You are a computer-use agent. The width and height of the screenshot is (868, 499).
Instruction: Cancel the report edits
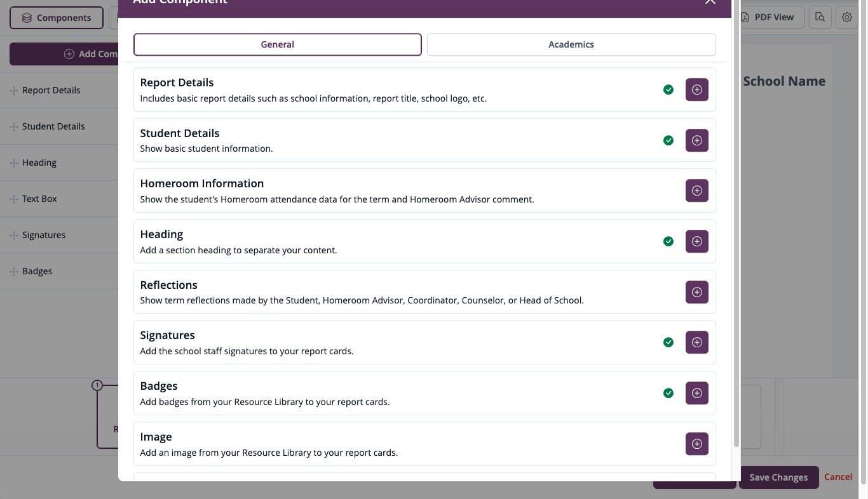[838, 477]
